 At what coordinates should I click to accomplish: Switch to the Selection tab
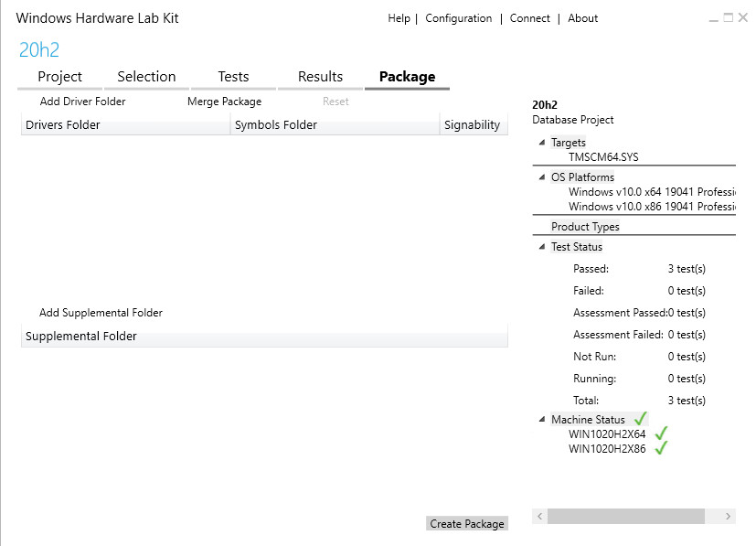(x=146, y=77)
